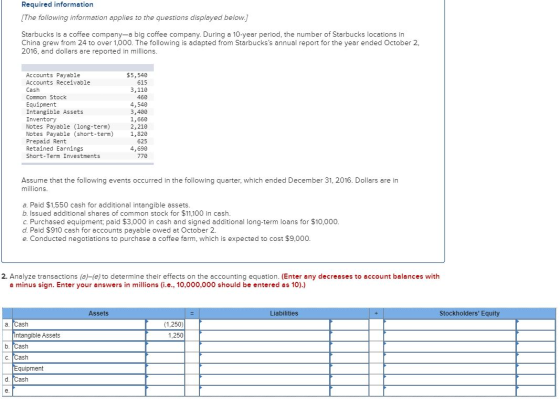Click row d Liabilities amount field
Image resolution: width=560 pixels, height=399 pixels.
tap(350, 380)
